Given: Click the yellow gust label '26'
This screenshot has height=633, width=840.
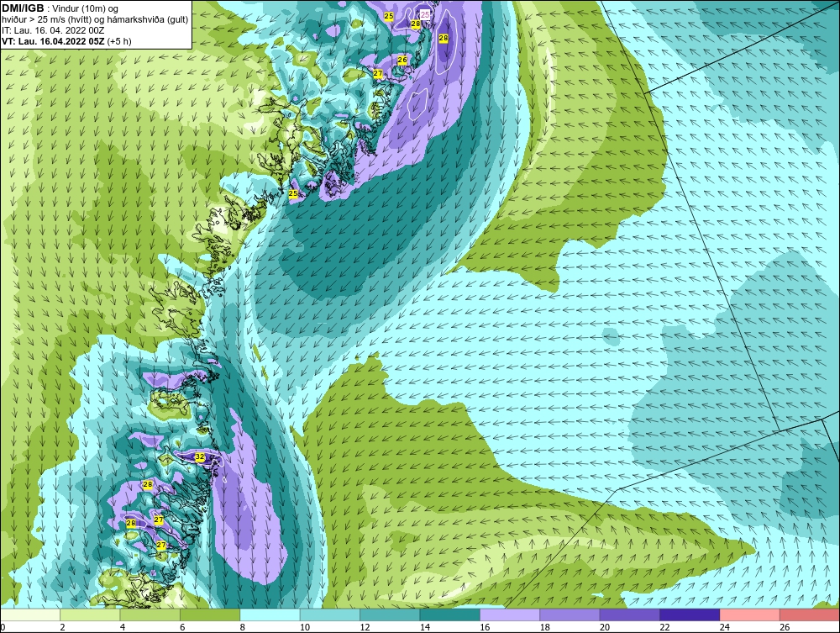Looking at the screenshot, I should point(402,60).
